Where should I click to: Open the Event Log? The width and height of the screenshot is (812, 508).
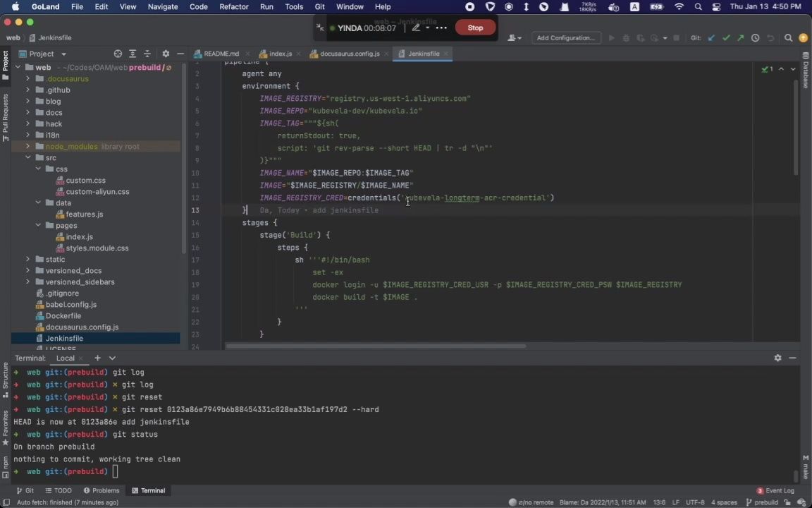click(x=779, y=490)
